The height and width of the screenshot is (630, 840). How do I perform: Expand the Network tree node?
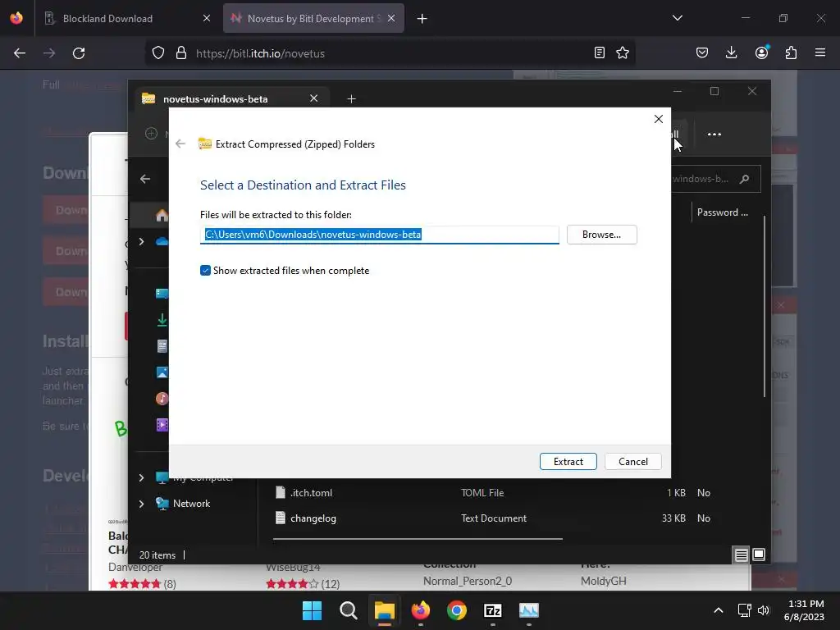click(141, 504)
